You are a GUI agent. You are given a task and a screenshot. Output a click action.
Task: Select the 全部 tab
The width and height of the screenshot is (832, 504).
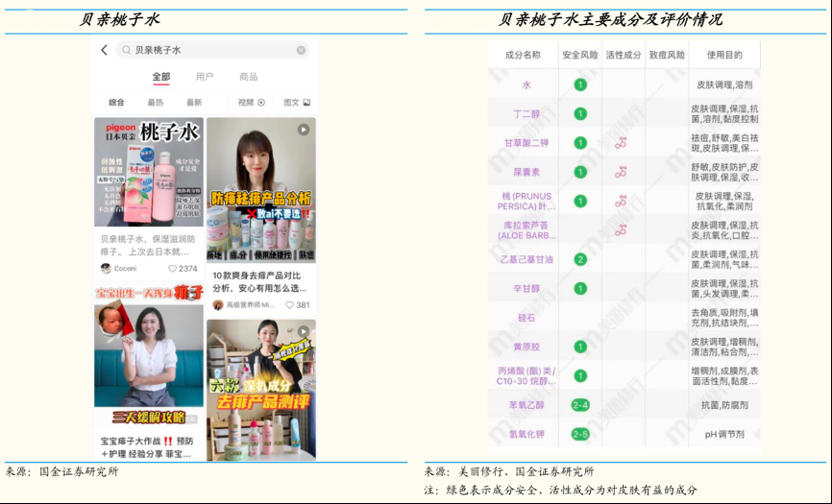160,77
